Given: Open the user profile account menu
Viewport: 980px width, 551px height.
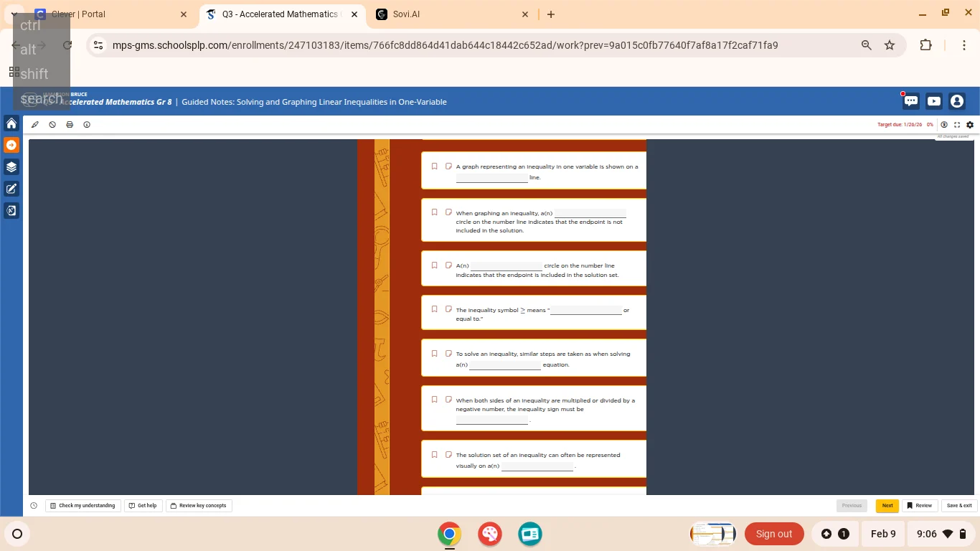Looking at the screenshot, I should point(956,101).
